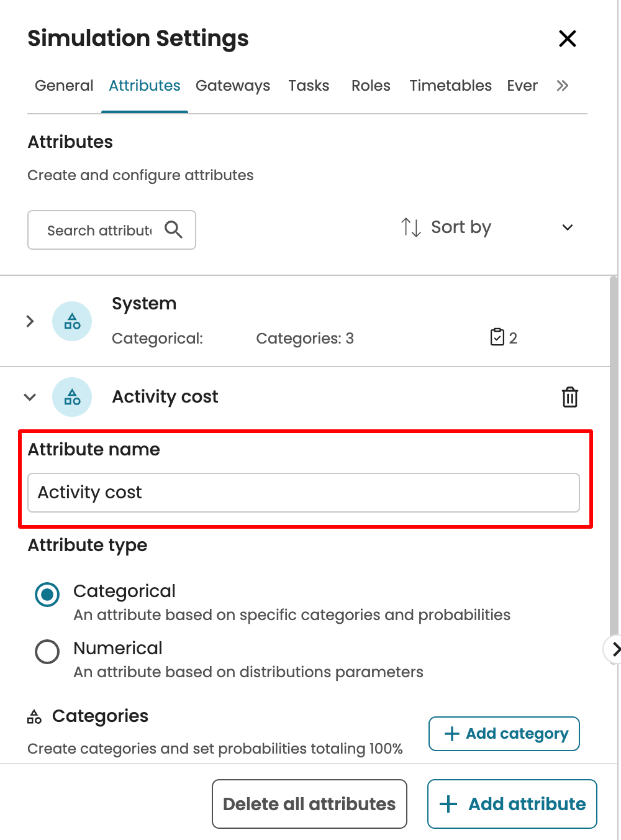Click the side panel arrow at right edge
This screenshot has height=840, width=621.
point(615,650)
